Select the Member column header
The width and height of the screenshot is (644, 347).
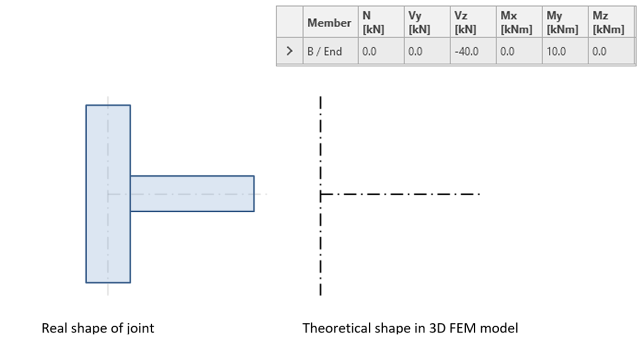coord(329,23)
